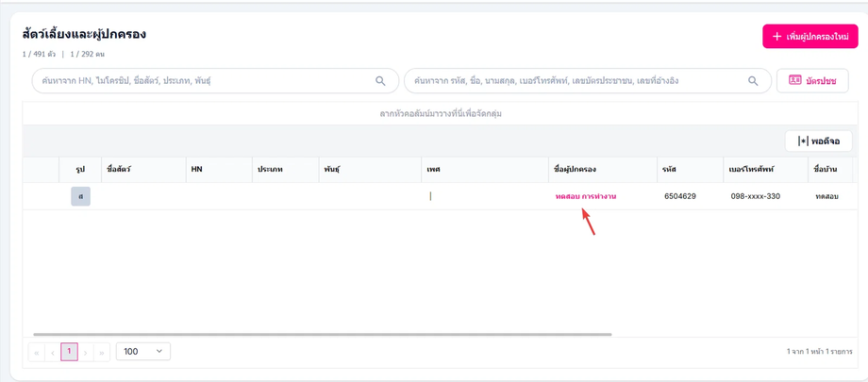Open owner link ทดสอบ การทำงาน
This screenshot has width=868, height=382.
coord(586,196)
